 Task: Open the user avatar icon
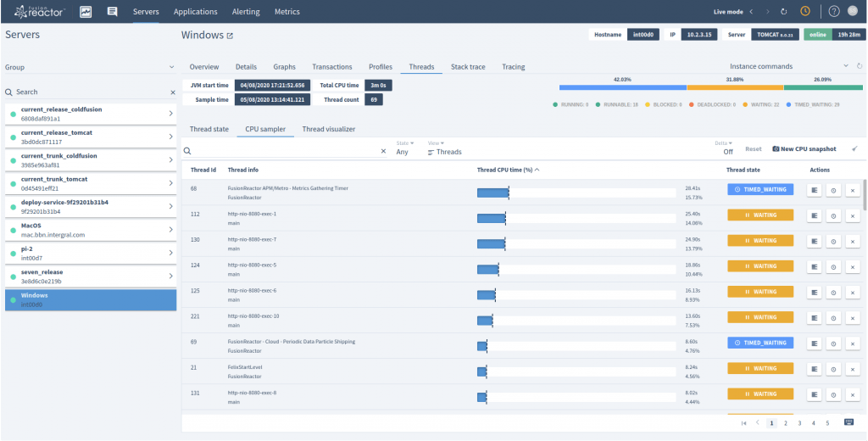point(854,12)
